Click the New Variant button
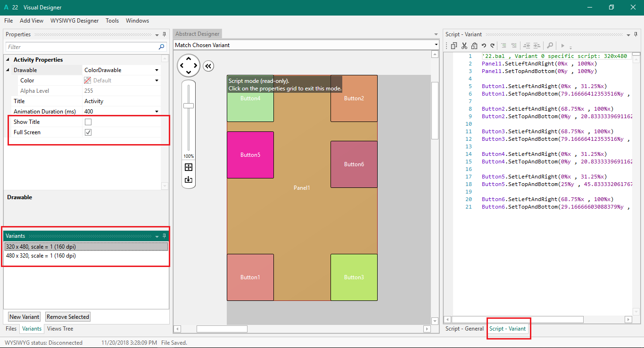The width and height of the screenshot is (644, 348). (25, 317)
